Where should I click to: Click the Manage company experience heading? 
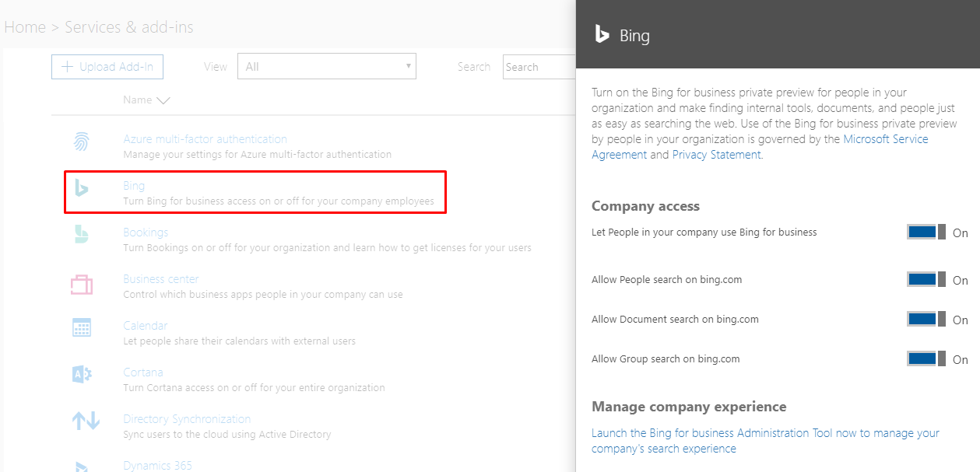pyautogui.click(x=689, y=407)
